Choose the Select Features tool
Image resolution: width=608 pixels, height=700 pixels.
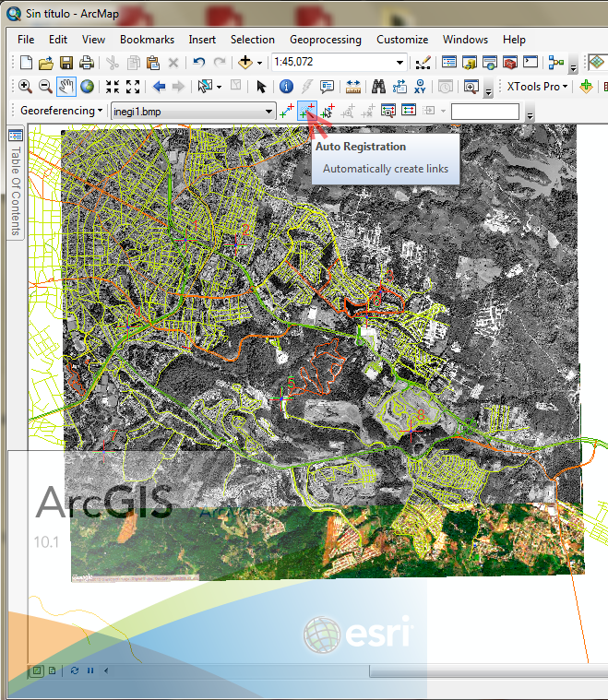pyautogui.click(x=205, y=87)
